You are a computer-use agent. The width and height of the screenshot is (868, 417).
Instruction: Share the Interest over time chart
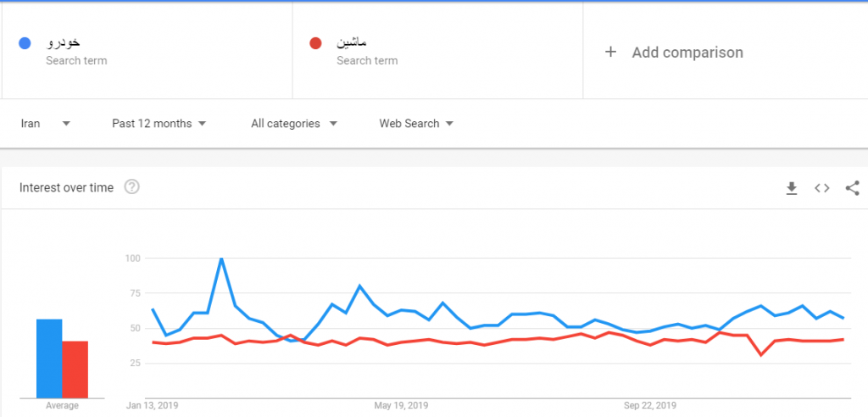click(853, 188)
